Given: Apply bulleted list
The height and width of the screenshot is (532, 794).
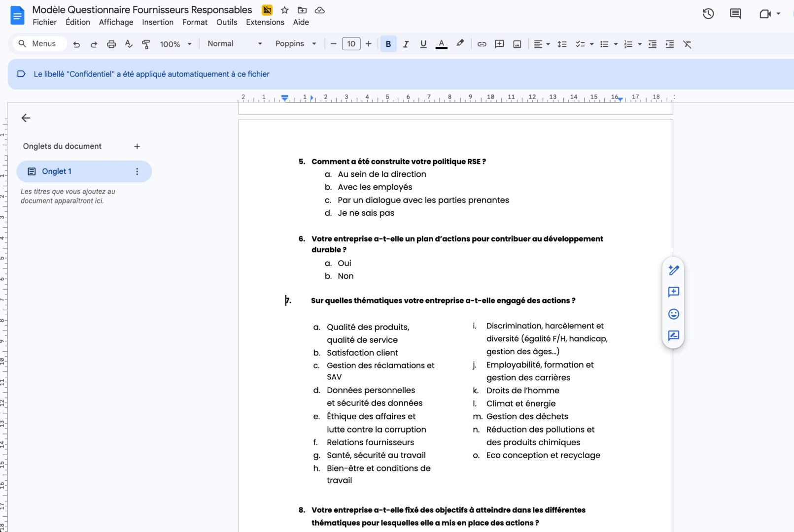Looking at the screenshot, I should [604, 44].
